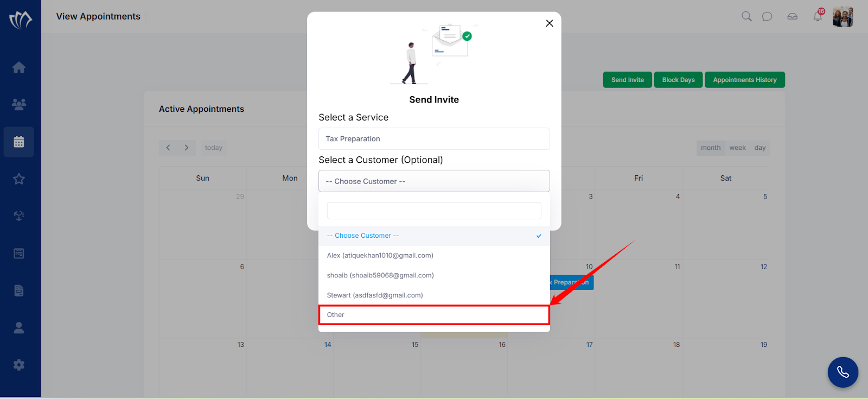Open the star favorites icon in sidebar
This screenshot has height=399, width=868.
[19, 179]
